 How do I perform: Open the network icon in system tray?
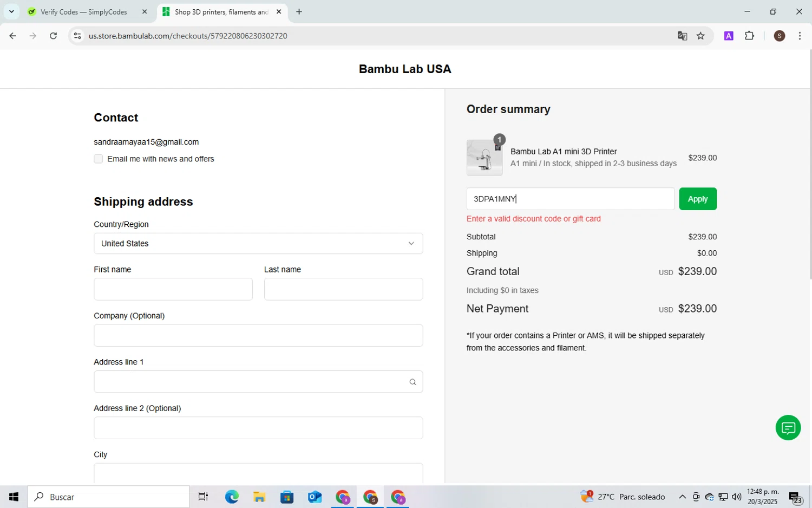[723, 497]
